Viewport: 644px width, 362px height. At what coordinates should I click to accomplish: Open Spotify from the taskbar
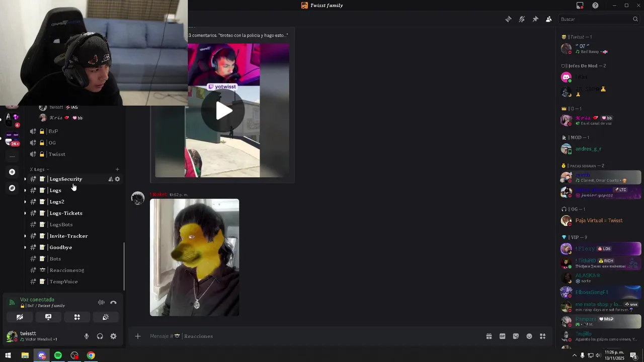click(x=58, y=355)
